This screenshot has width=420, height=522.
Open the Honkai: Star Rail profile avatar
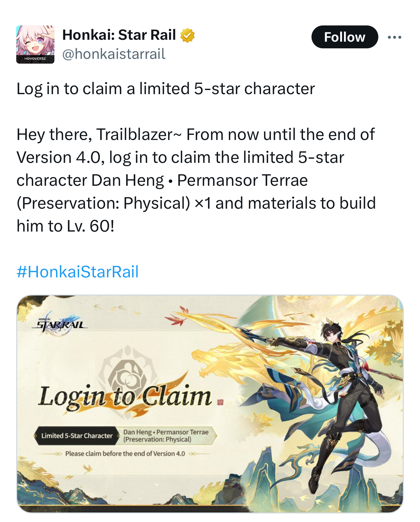[35, 45]
